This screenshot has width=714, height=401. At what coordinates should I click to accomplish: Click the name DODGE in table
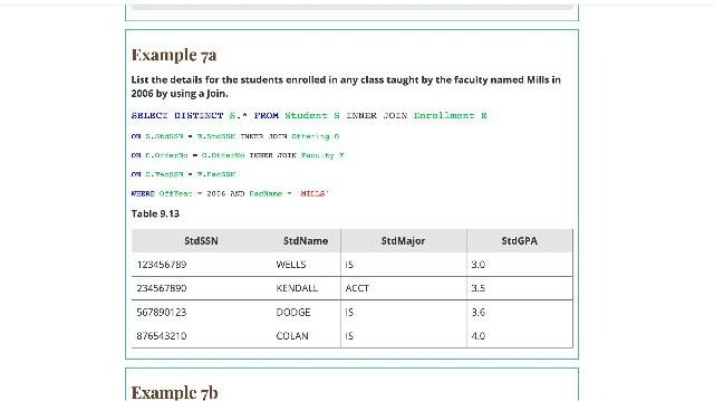(x=293, y=312)
